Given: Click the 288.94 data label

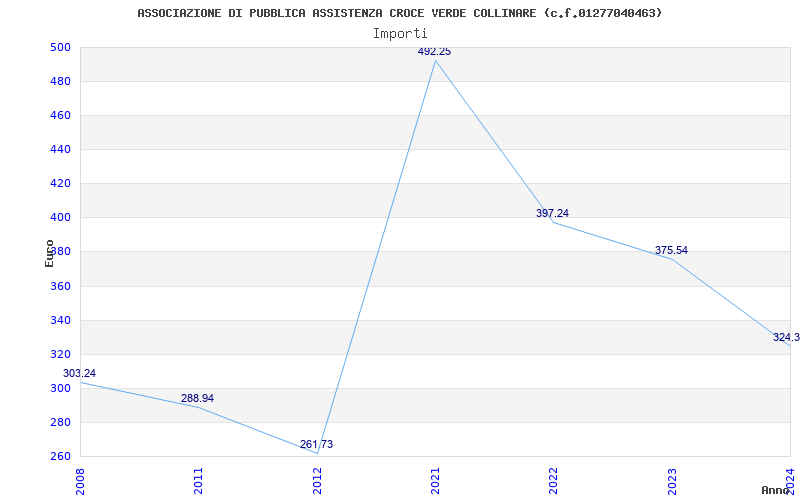Looking at the screenshot, I should point(197,398).
